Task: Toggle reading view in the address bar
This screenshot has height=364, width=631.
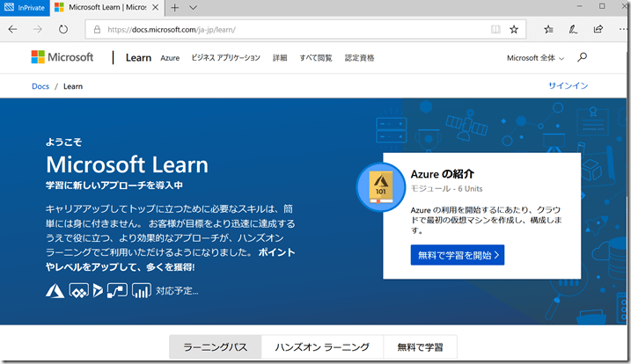Action: 495,29
